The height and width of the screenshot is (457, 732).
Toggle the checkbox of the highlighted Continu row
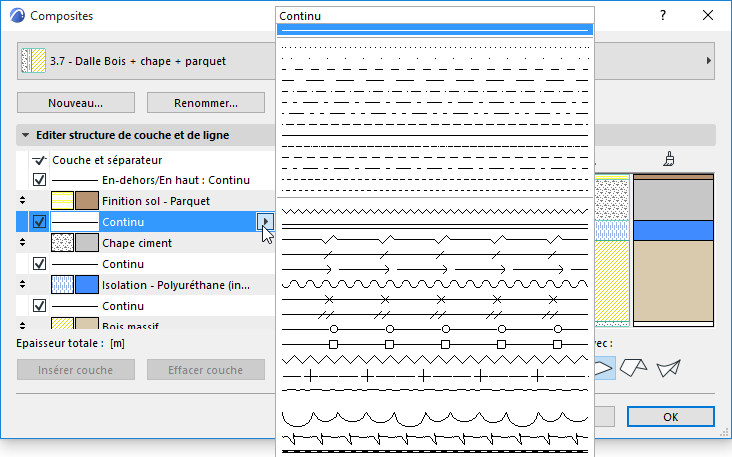click(x=40, y=222)
